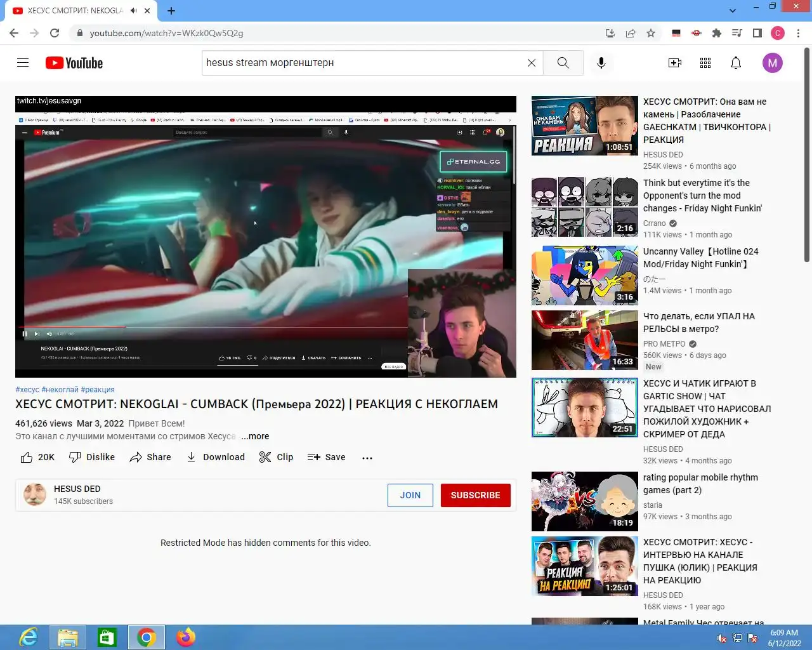This screenshot has height=650, width=812.
Task: Open the YouTube guide hamburger menu
Action: coord(23,63)
